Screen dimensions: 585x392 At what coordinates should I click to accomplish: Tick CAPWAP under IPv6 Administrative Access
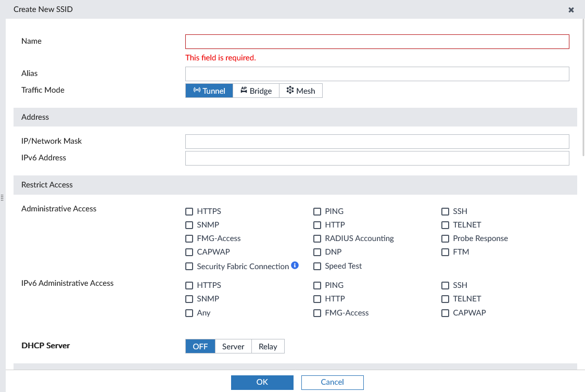(445, 313)
